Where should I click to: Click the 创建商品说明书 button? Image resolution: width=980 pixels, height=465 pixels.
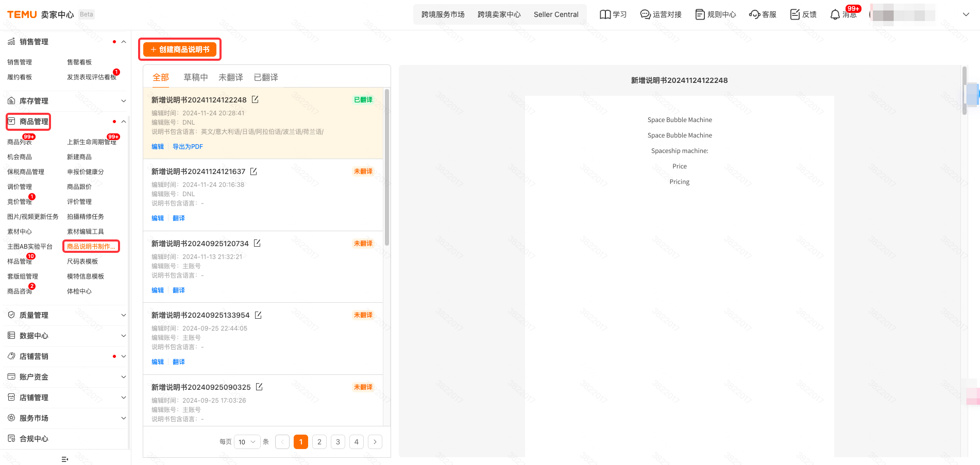click(x=180, y=49)
